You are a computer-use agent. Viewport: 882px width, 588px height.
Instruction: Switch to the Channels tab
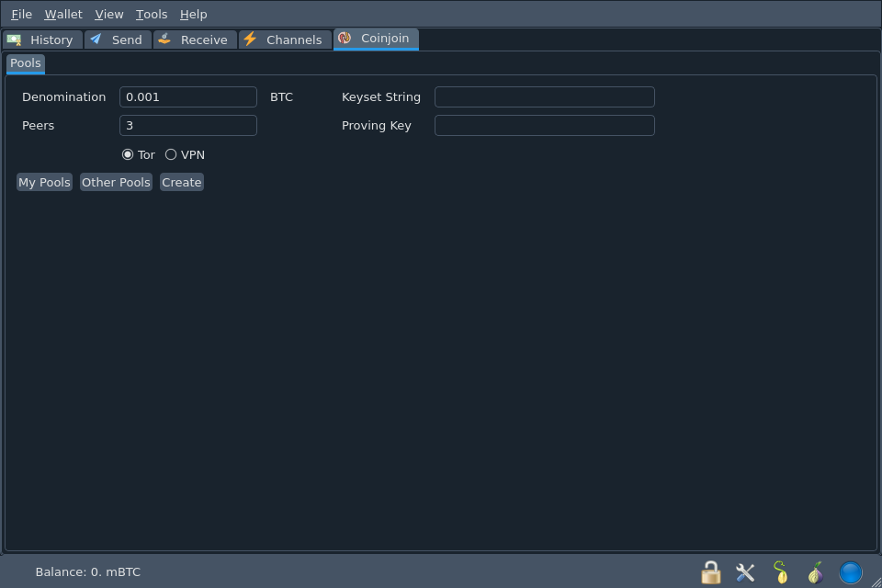pos(285,40)
